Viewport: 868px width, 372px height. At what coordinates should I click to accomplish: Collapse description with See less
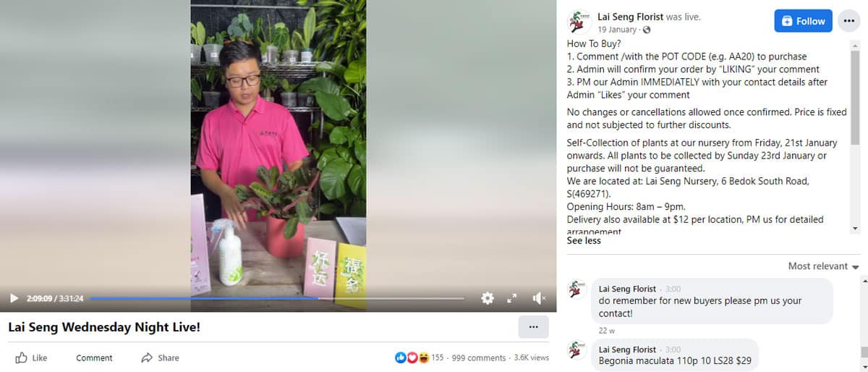click(x=584, y=240)
